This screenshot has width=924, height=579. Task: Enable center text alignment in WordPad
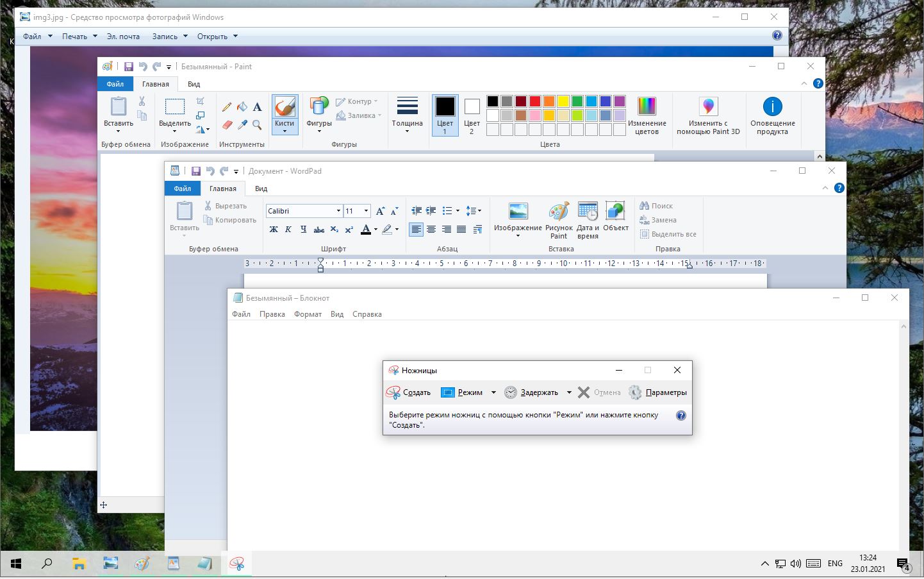pos(431,230)
